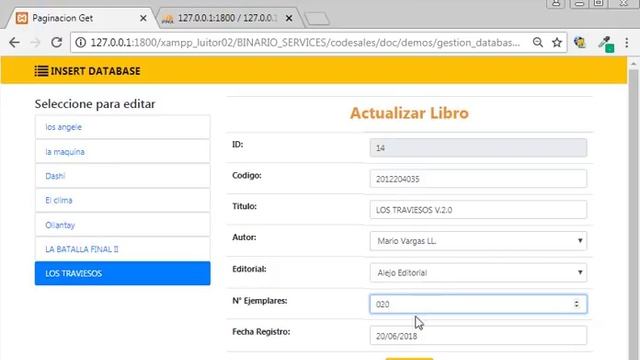This screenshot has height=360, width=640.
Task: Open a new browser tab
Action: [x=317, y=19]
